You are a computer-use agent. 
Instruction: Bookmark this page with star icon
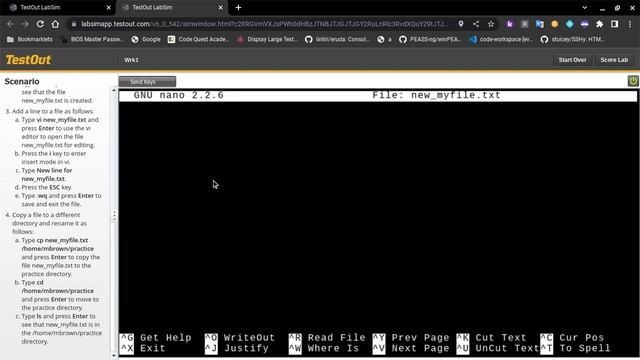pyautogui.click(x=491, y=24)
